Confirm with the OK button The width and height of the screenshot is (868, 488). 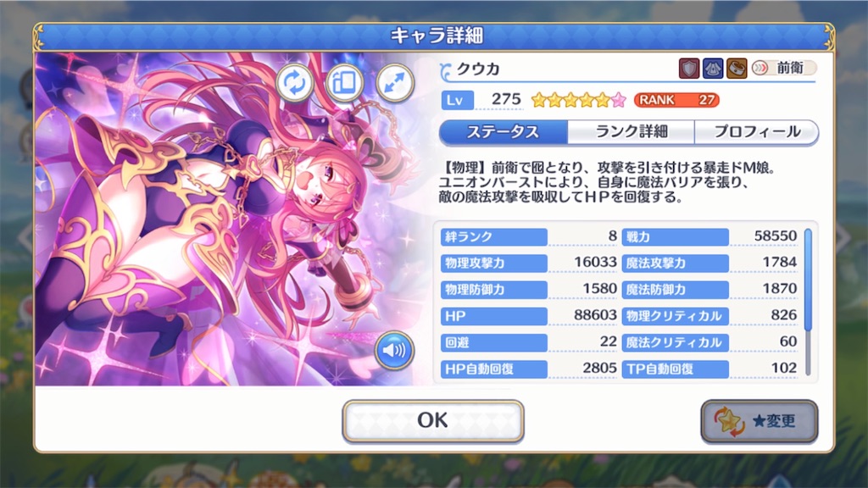pos(433,420)
